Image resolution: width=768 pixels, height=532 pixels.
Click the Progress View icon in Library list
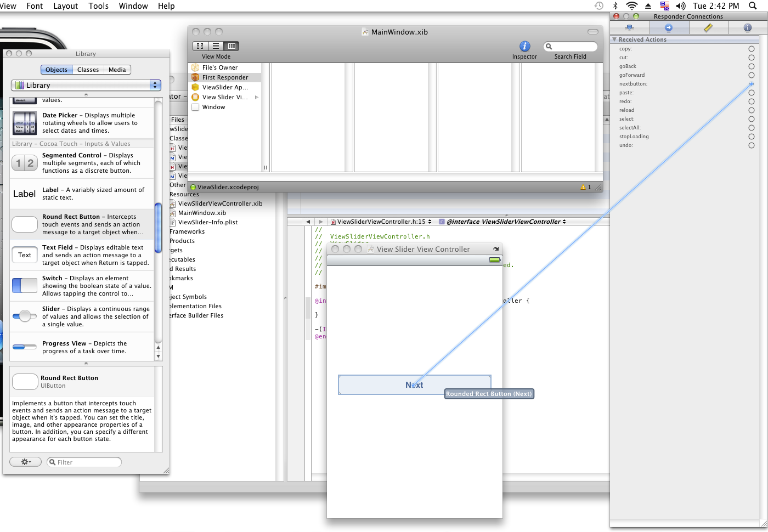coord(25,347)
